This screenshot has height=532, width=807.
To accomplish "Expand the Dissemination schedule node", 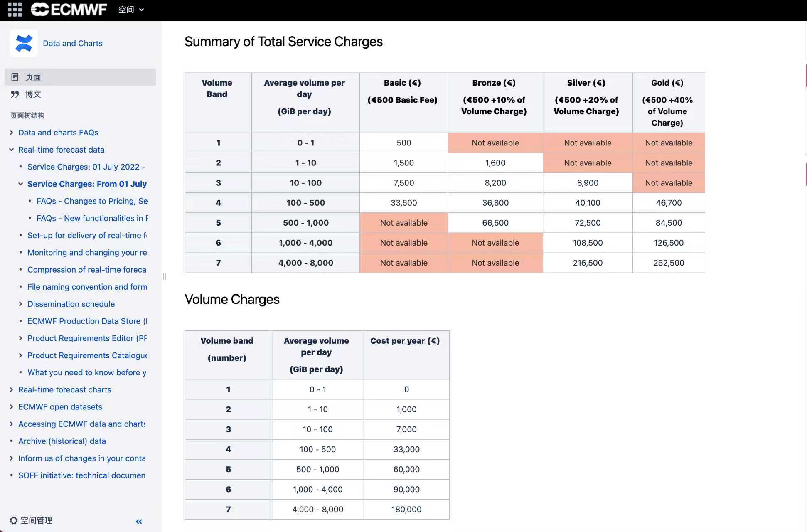I will tap(20, 304).
